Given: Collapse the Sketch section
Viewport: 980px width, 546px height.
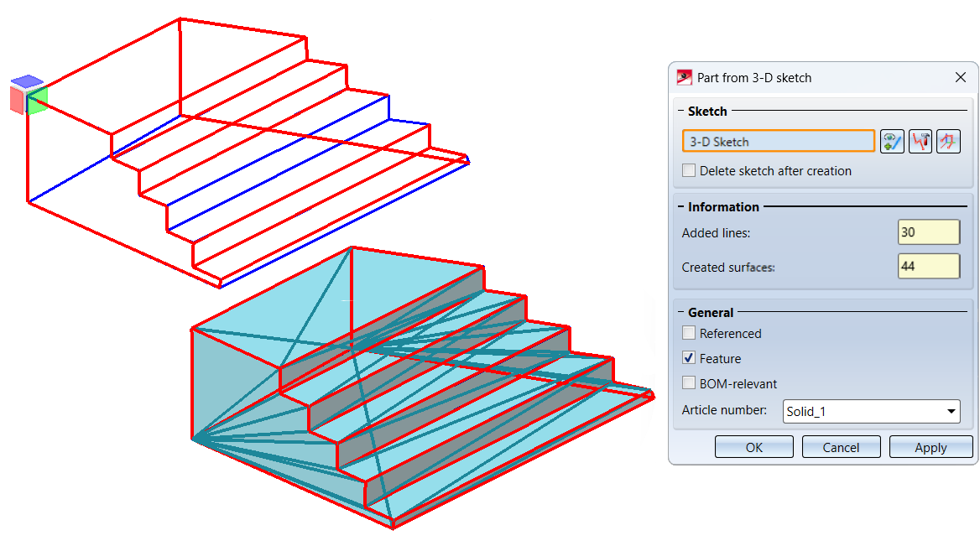Looking at the screenshot, I should [x=680, y=112].
